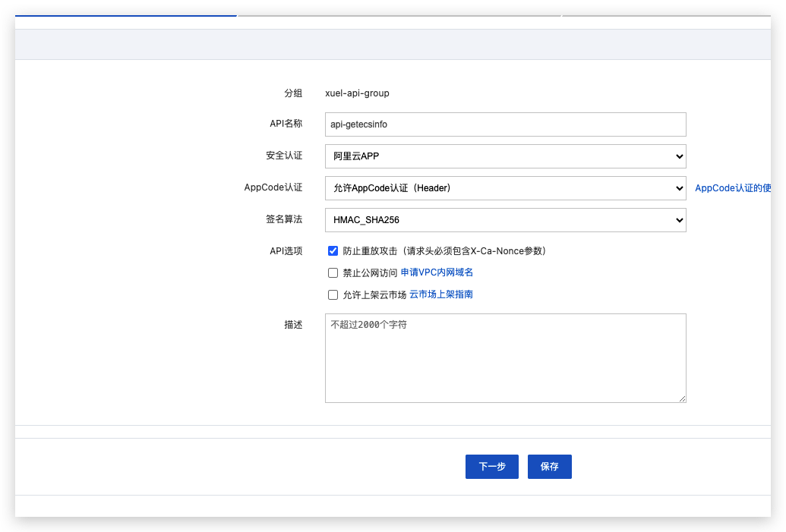Click the 签名算法 field label
The image size is (786, 532).
click(x=284, y=219)
